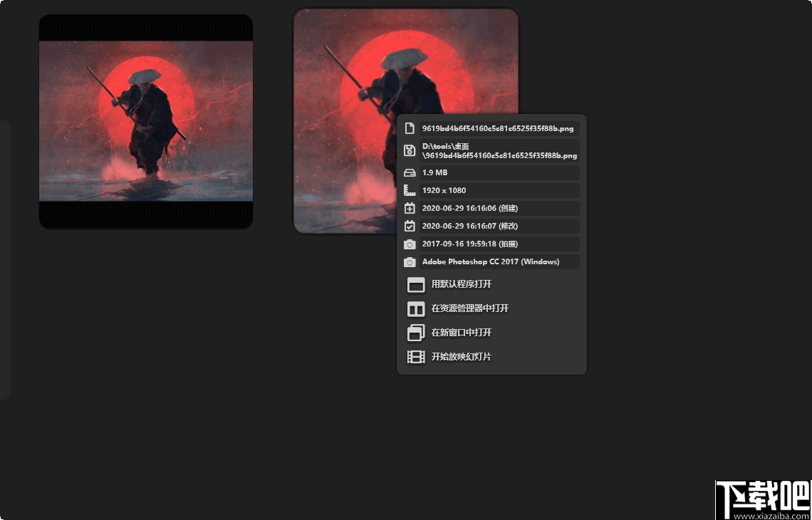
Task: Click the stacked-windows icon beside 在新窗口中打开
Action: click(x=414, y=333)
